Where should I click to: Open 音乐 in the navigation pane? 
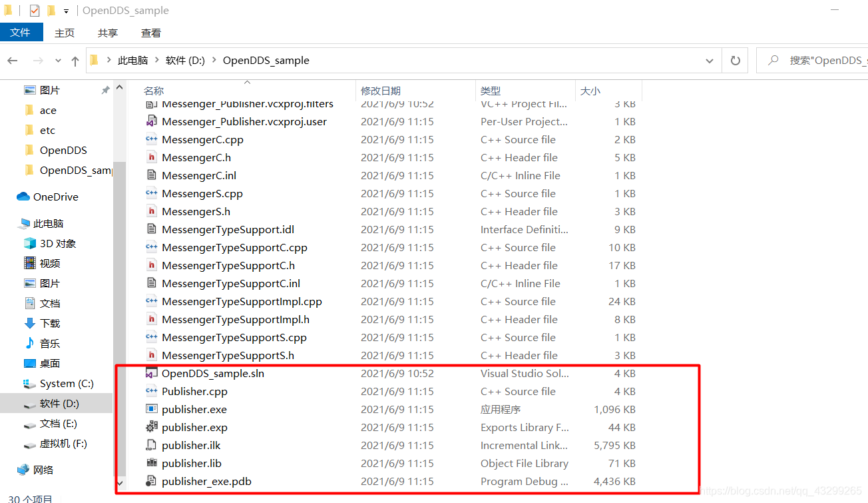pyautogui.click(x=50, y=343)
